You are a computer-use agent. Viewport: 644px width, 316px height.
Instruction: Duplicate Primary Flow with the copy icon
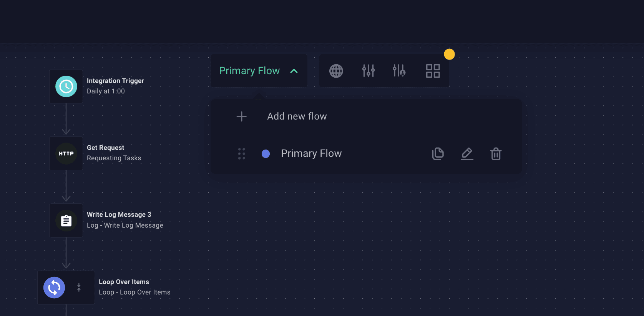coord(438,154)
